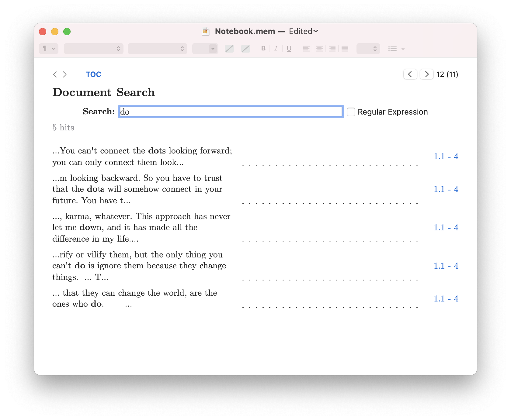Open the line spacing popup

click(368, 49)
